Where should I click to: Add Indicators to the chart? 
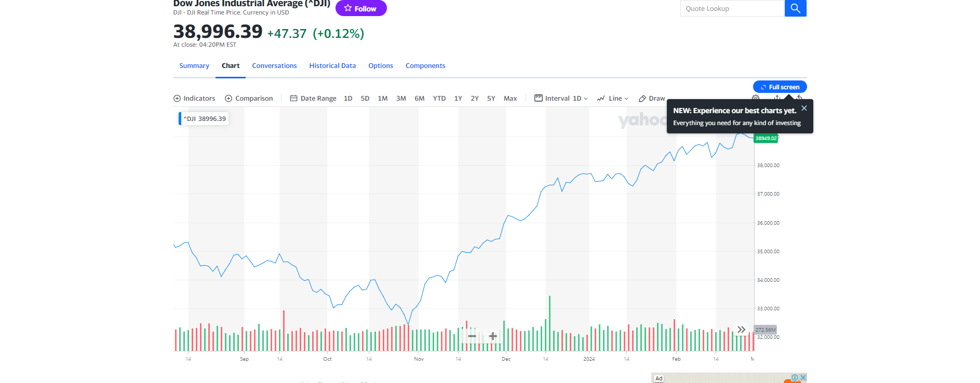[194, 99]
